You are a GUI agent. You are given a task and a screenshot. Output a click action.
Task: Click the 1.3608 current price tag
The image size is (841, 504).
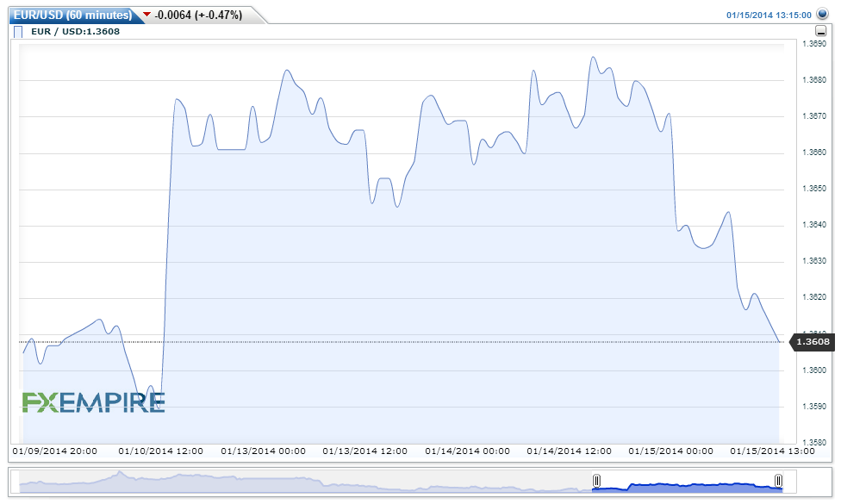tap(813, 342)
